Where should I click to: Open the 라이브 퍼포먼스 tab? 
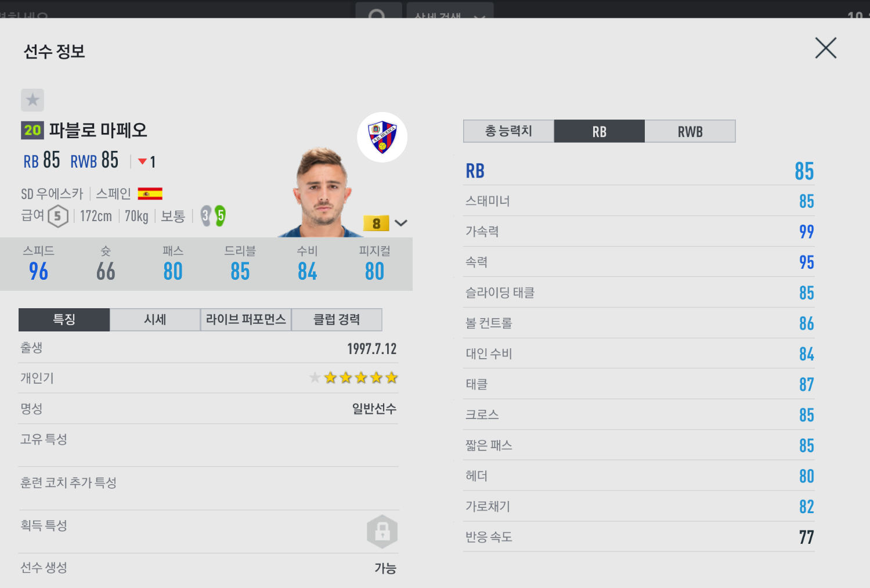coord(246,320)
